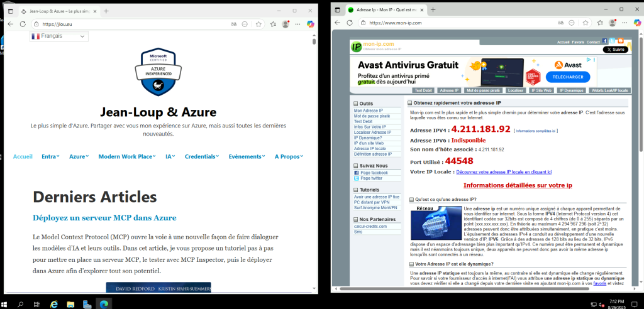Open profile icon in mon-ip.com window
The height and width of the screenshot is (309, 644).
[613, 23]
